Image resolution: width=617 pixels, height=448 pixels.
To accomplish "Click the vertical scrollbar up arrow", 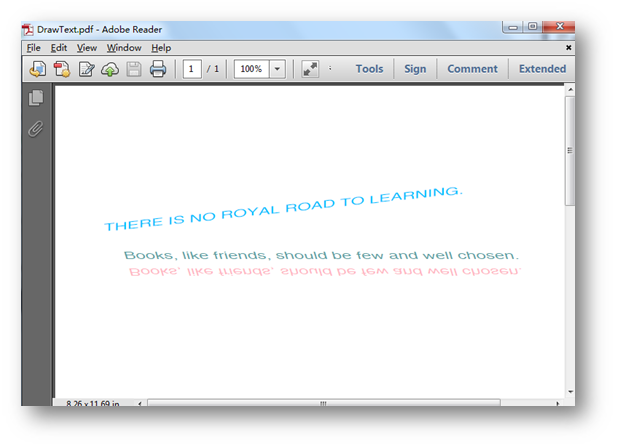I will click(x=570, y=90).
